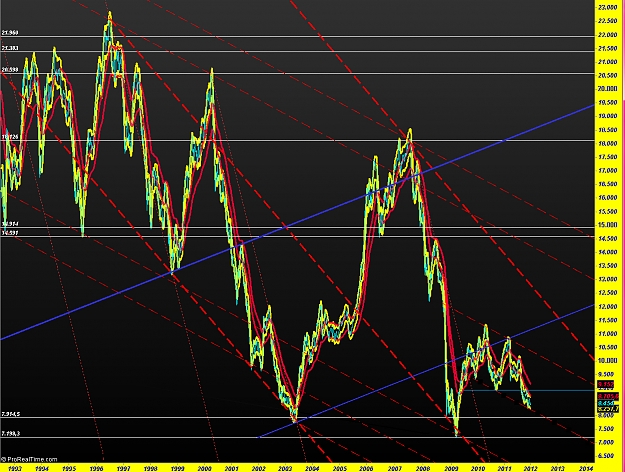The height and width of the screenshot is (472, 625).
Task: Choose the 2008 label on the time axis
Action: click(423, 468)
